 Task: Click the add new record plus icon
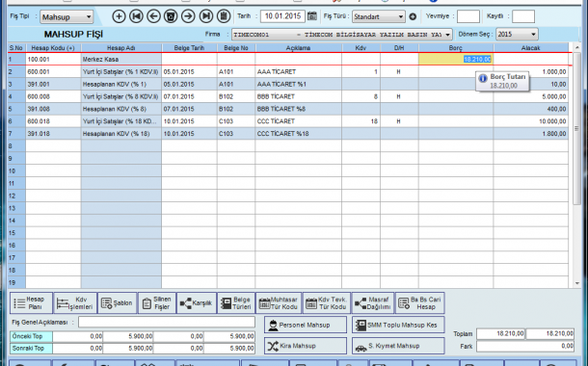119,16
